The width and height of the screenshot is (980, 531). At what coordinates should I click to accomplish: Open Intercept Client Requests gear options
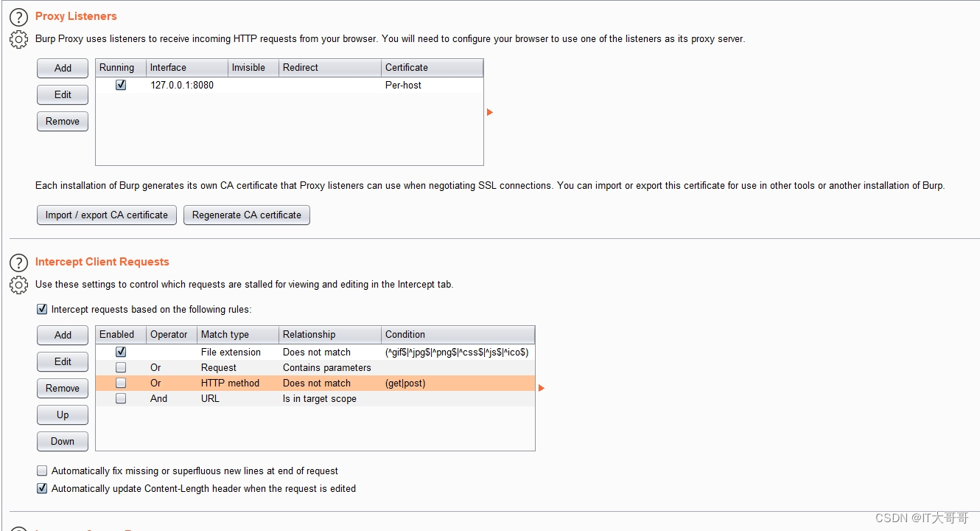coord(18,285)
